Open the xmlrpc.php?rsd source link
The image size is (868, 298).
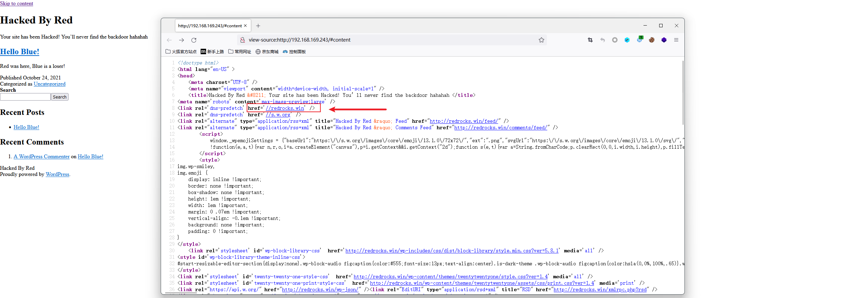(600, 289)
